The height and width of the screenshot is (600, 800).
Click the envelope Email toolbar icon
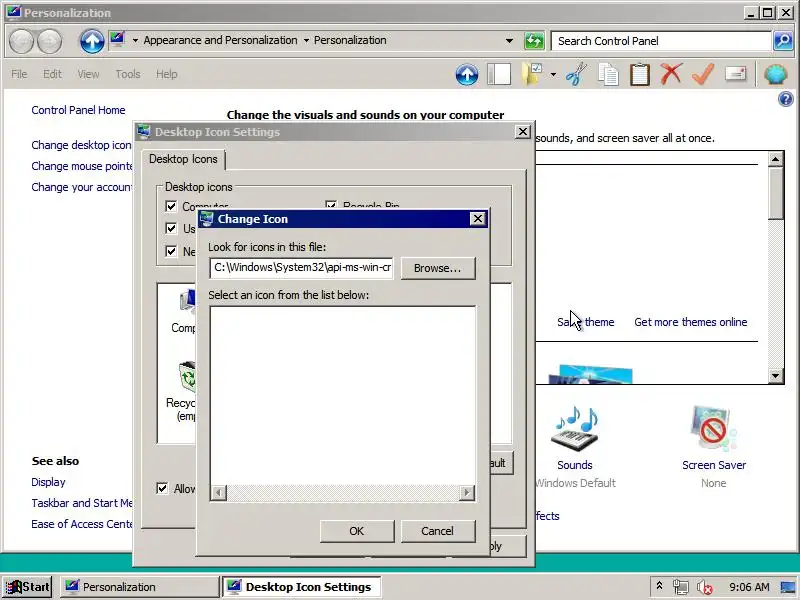pos(735,74)
